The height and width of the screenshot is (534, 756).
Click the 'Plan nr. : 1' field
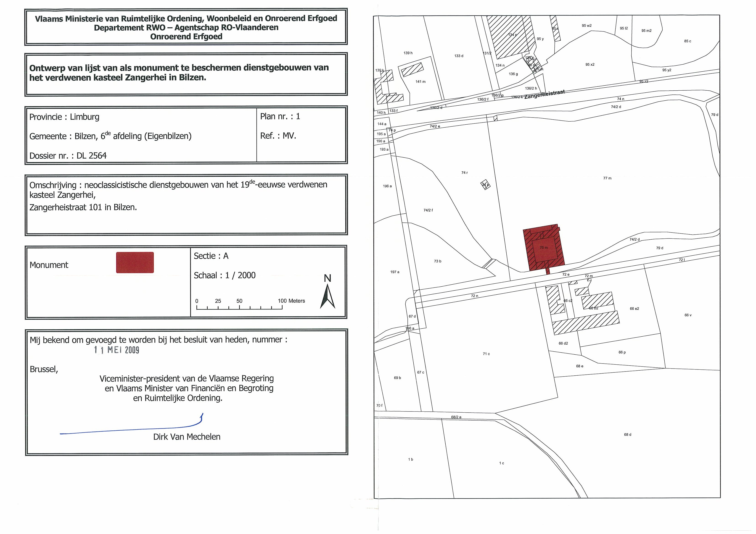[x=280, y=116]
